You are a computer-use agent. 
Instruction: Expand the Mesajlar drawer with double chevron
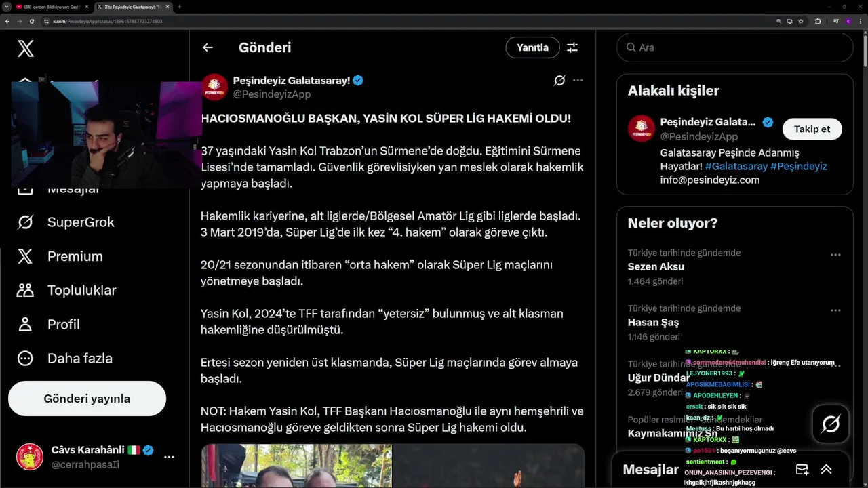tap(826, 469)
